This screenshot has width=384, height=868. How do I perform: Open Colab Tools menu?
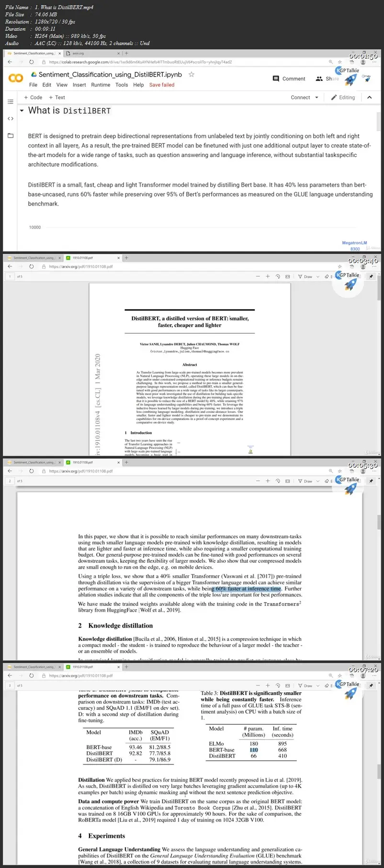point(122,85)
